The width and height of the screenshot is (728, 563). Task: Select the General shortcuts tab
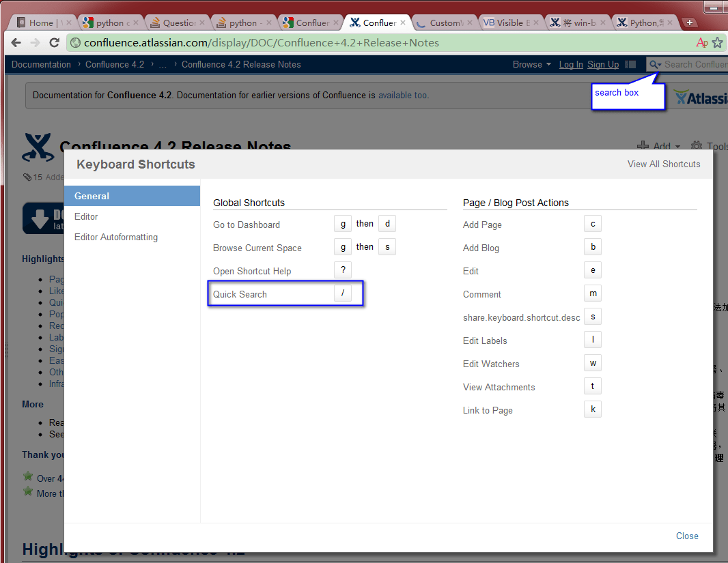132,196
